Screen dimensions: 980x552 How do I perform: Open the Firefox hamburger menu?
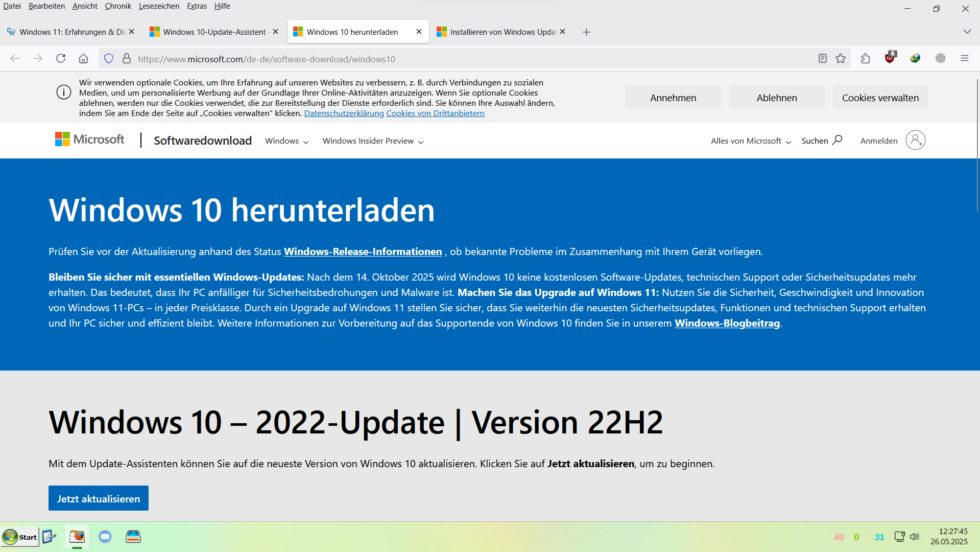click(x=965, y=59)
